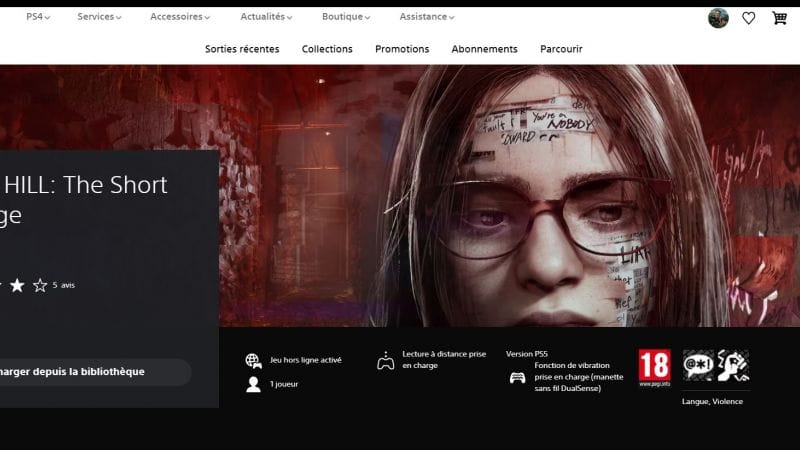800x450 pixels.
Task: Click the empty rating star
Action: coord(40,285)
